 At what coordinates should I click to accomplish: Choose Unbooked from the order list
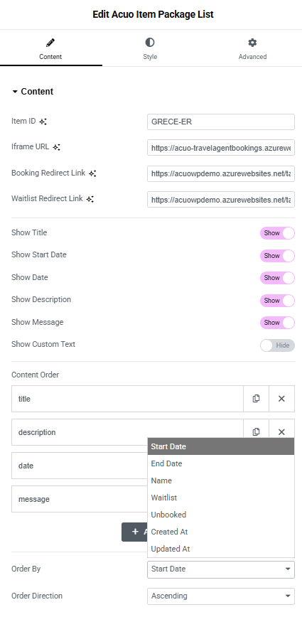click(x=221, y=515)
